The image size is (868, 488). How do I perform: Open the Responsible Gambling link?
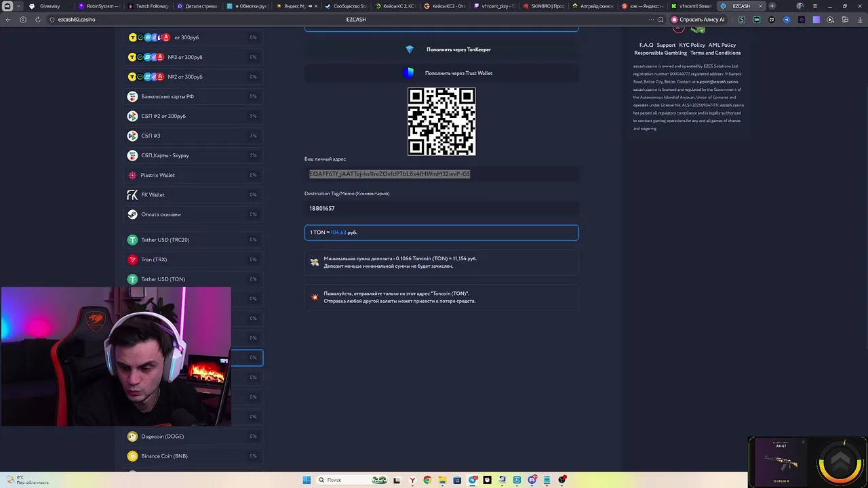pyautogui.click(x=660, y=53)
